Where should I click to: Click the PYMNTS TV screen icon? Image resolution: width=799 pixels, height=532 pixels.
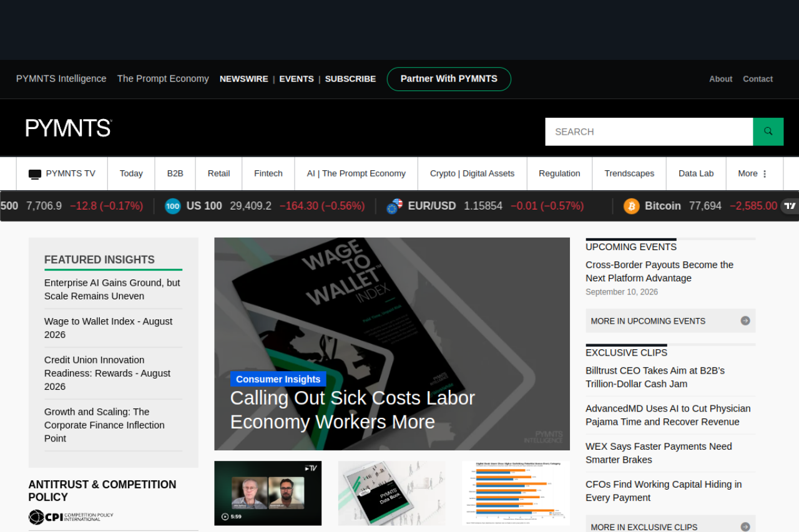coord(35,174)
